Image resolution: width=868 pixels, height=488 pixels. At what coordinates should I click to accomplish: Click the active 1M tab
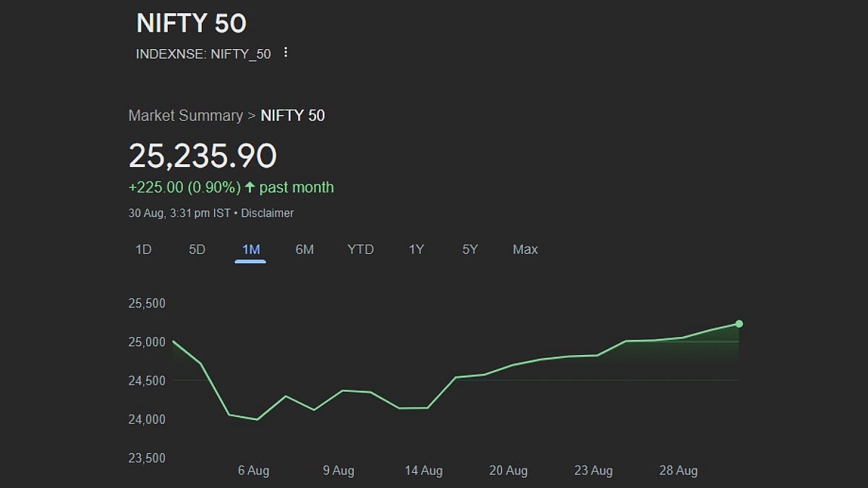[x=250, y=249]
